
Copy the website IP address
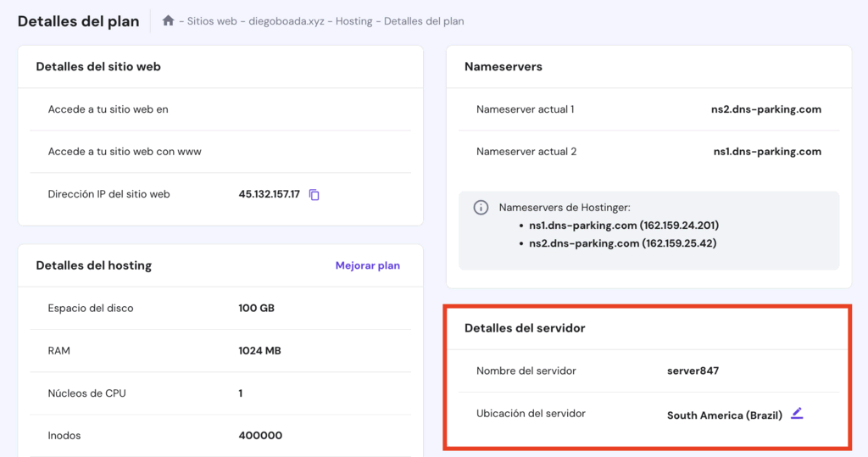coord(314,195)
